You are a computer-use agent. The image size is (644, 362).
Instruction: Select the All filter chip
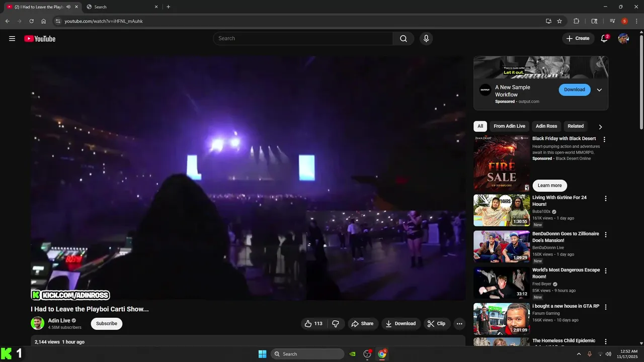click(480, 126)
